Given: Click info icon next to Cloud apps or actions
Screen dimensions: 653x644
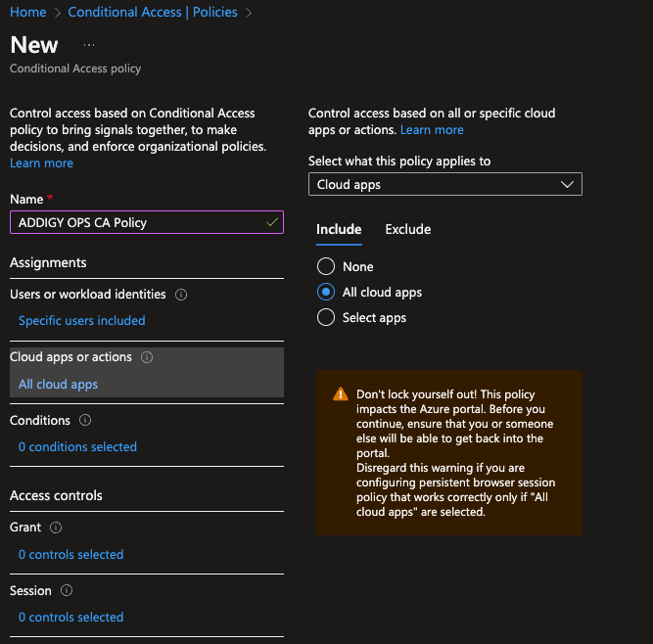Looking at the screenshot, I should click(147, 357).
